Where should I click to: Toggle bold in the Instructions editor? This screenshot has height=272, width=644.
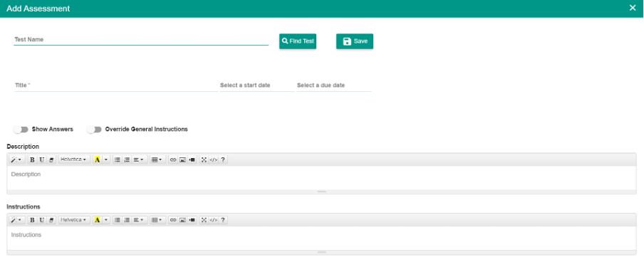pos(32,220)
